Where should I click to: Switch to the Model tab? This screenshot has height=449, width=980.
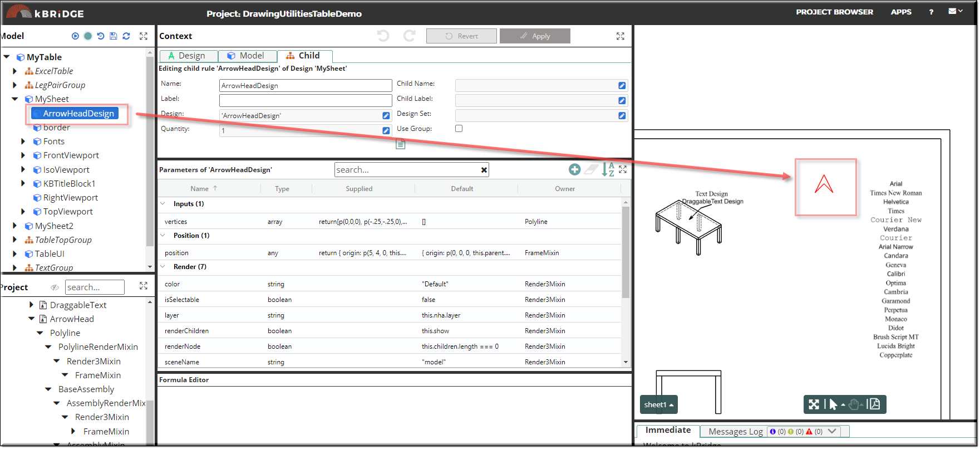[x=248, y=56]
